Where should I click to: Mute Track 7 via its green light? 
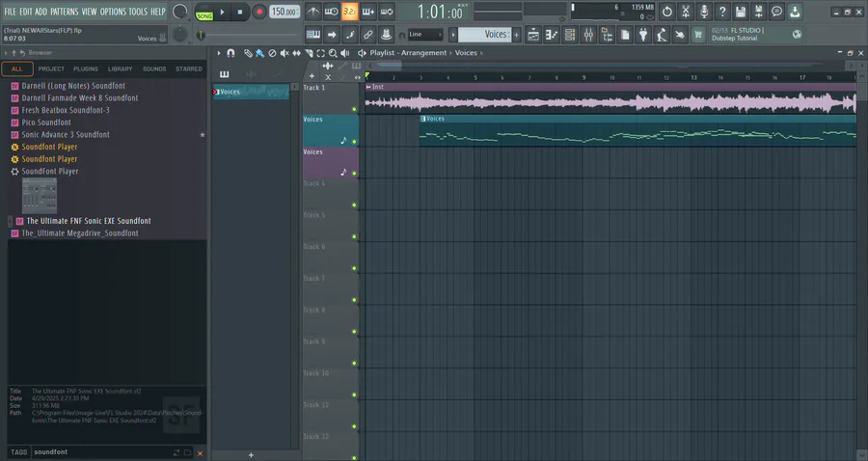click(x=354, y=300)
